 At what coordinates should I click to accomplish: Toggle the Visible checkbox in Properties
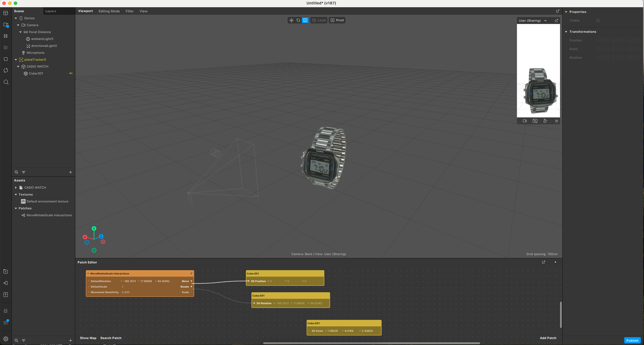pyautogui.click(x=598, y=21)
